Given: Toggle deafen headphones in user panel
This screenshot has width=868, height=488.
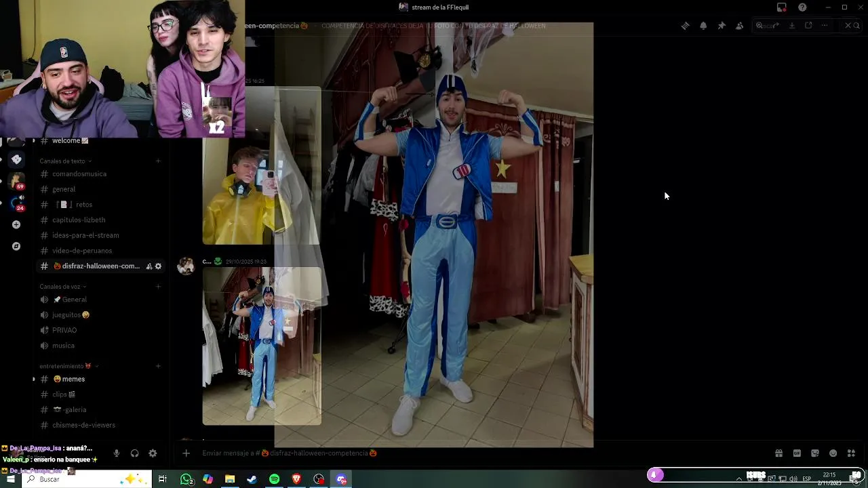Looking at the screenshot, I should click(x=134, y=453).
